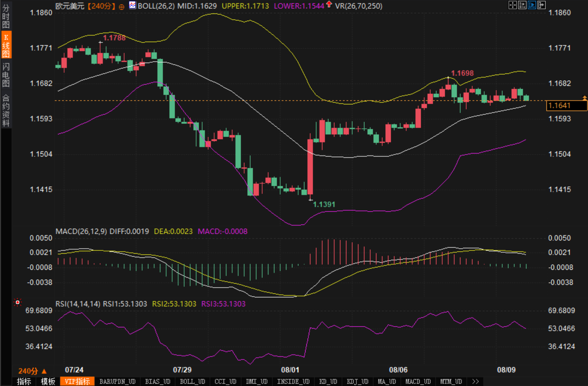Click the 1.1698 high price marker
This screenshot has width=588, height=386.
click(x=462, y=73)
